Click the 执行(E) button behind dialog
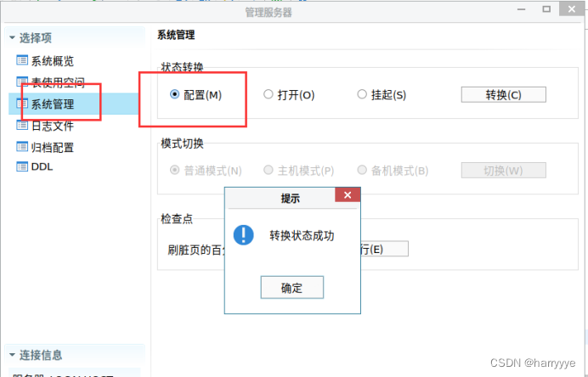Screen dimensions: 588x377 (x=384, y=249)
